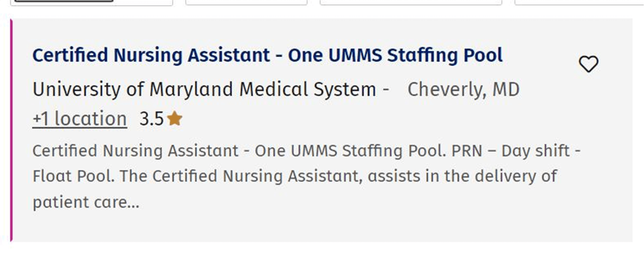Click the pink selected-card accent bar
The width and height of the screenshot is (644, 255).
tap(11, 130)
